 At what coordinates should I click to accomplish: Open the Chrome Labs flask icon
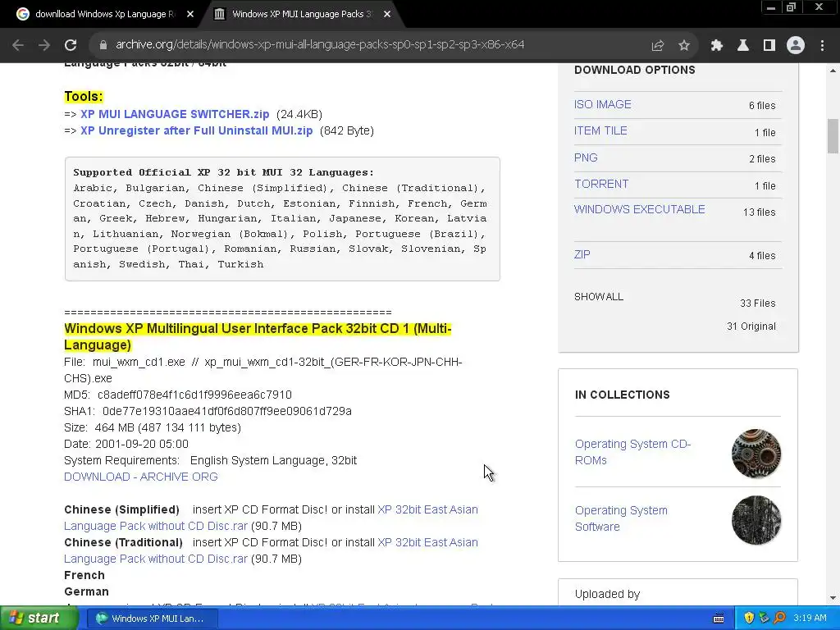pyautogui.click(x=743, y=46)
